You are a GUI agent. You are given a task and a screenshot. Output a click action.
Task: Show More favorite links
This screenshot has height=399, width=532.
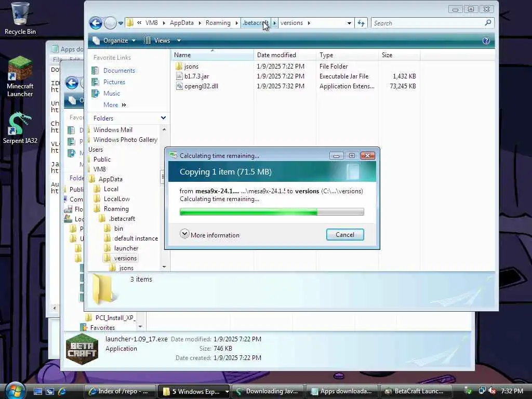click(114, 105)
